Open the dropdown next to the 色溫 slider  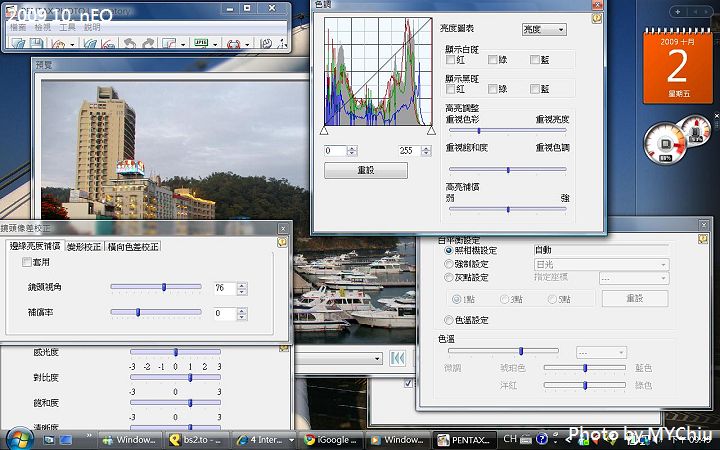point(601,353)
